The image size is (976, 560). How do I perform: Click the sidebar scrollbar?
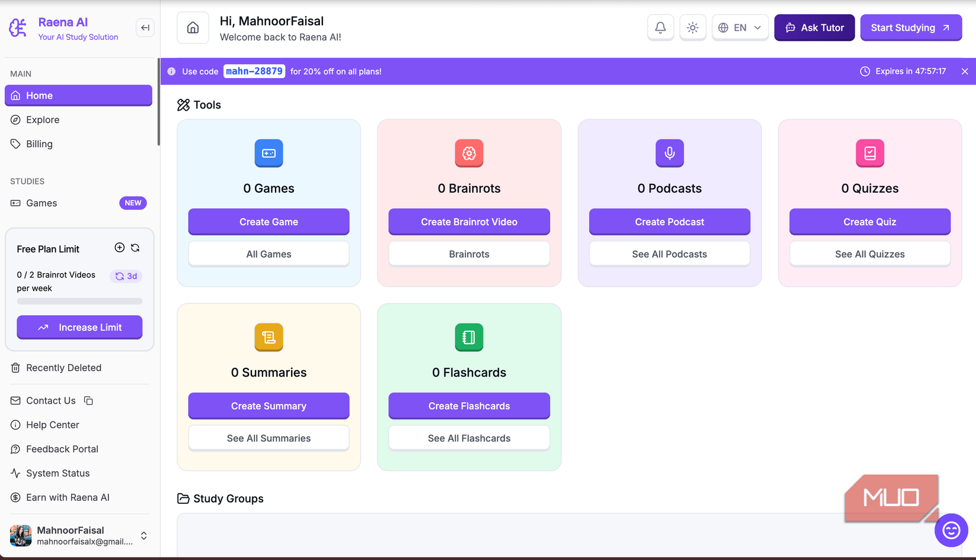pyautogui.click(x=159, y=102)
